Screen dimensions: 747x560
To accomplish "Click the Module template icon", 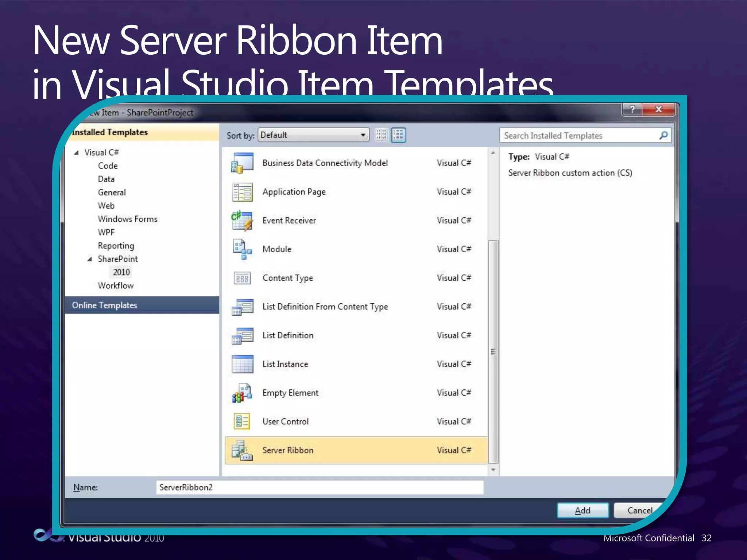I will pyautogui.click(x=242, y=249).
